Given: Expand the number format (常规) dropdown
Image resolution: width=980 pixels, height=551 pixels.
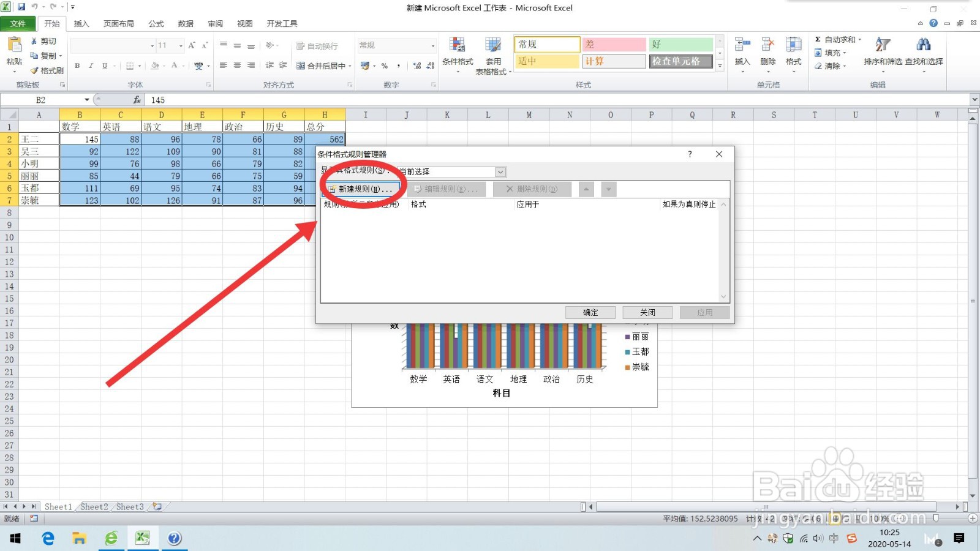Looking at the screenshot, I should point(432,46).
